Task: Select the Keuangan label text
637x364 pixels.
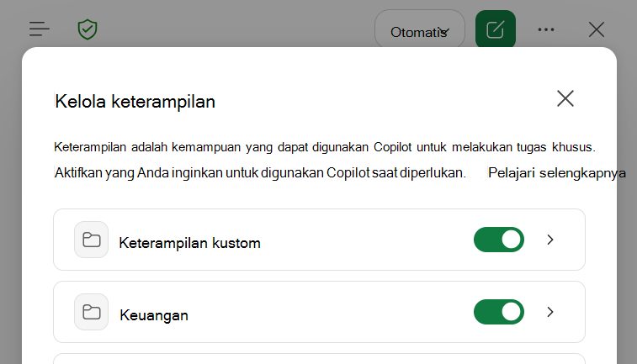Action: (x=154, y=315)
